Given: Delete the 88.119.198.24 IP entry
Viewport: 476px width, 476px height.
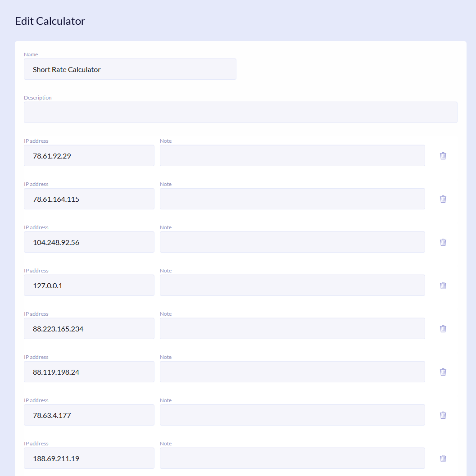Looking at the screenshot, I should pyautogui.click(x=443, y=372).
